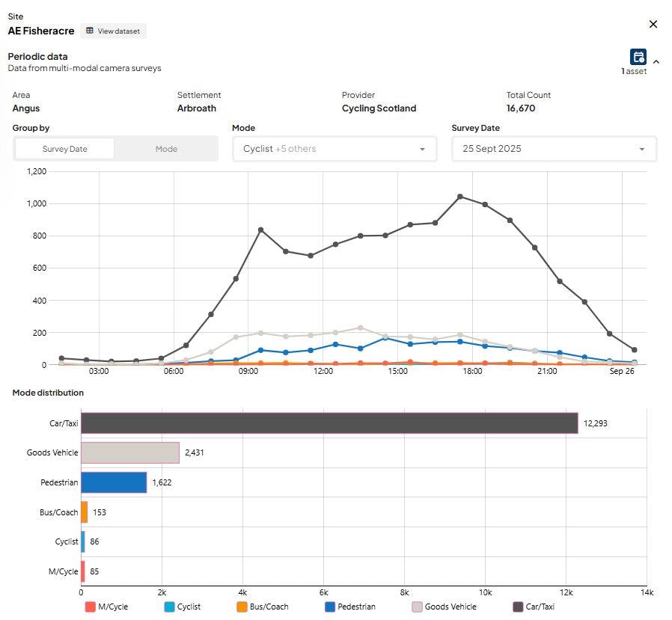Screen dimensions: 672x620
Task: Toggle Goods Vehicle legend swatch
Action: point(417,607)
